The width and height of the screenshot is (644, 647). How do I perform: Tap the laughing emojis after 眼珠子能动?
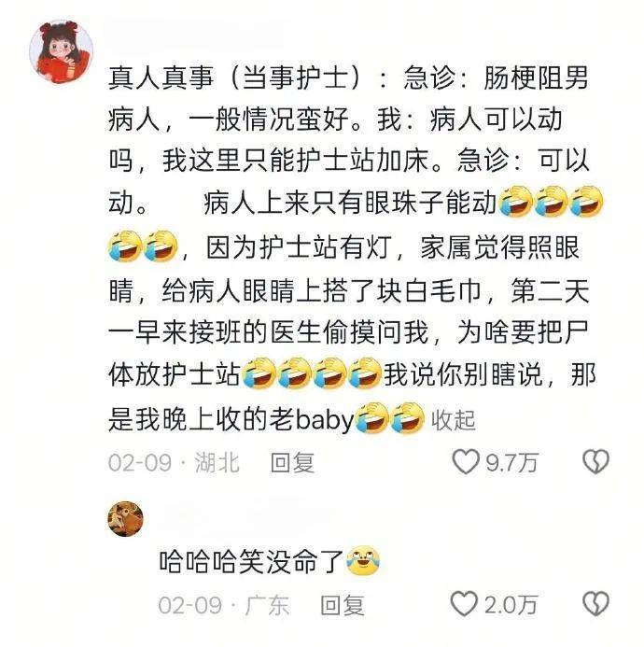[x=552, y=202]
